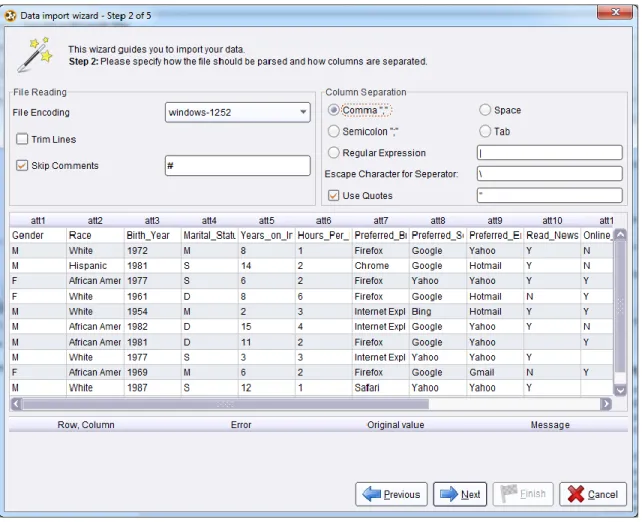Go back with the Previous button
The image size is (642, 522).
[391, 494]
